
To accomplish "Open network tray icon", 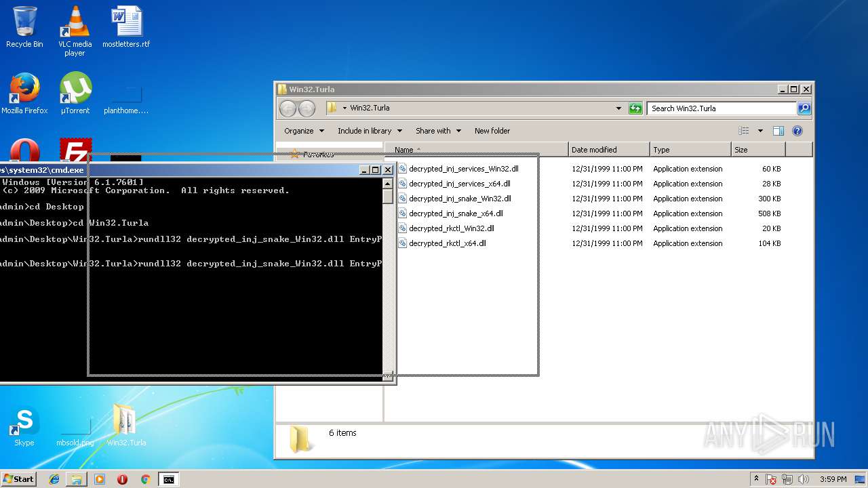I will click(788, 479).
